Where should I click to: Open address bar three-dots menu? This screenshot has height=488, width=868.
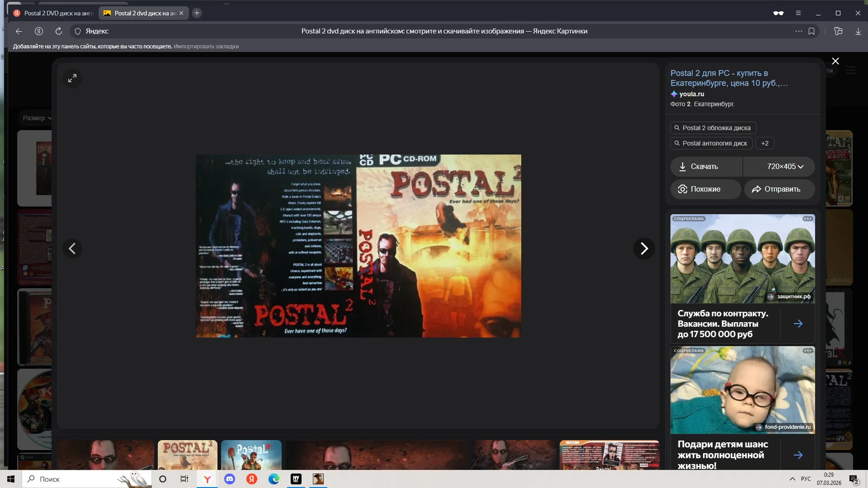(x=798, y=31)
